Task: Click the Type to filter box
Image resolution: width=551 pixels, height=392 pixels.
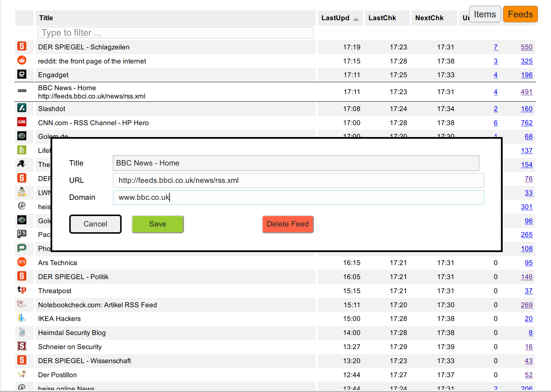Action: click(175, 32)
